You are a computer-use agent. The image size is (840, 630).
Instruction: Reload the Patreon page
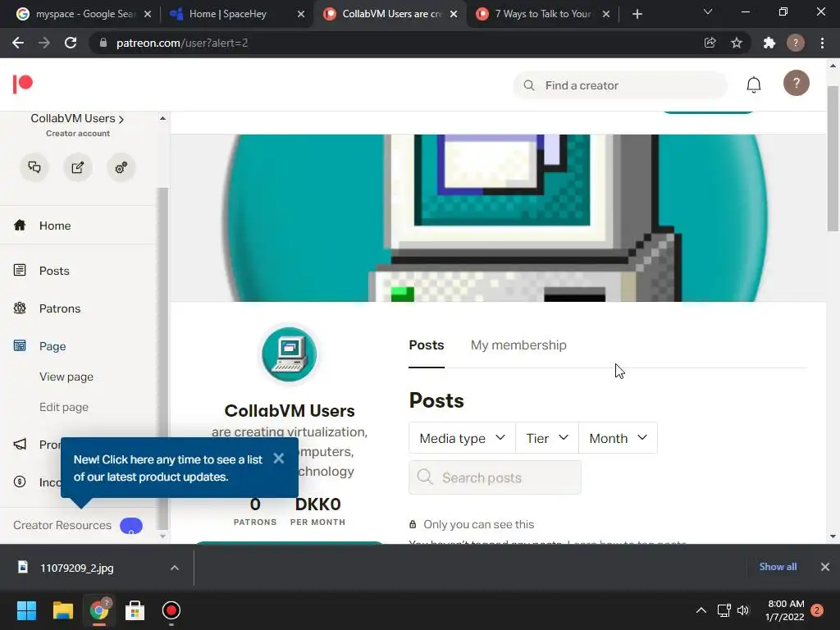[x=71, y=43]
